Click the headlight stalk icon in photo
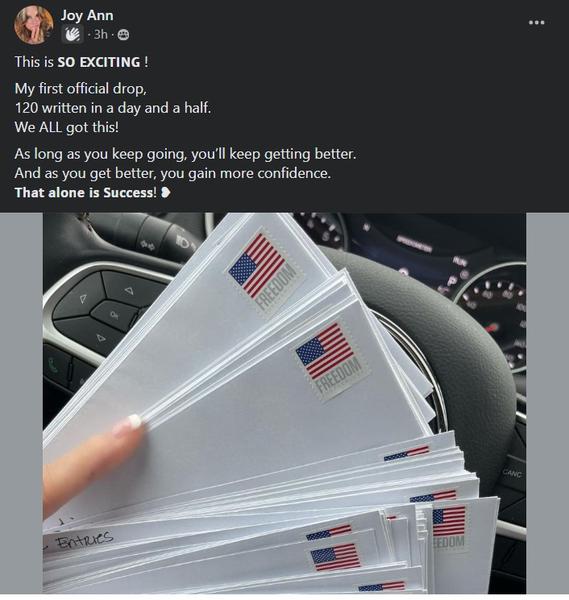 [x=184, y=241]
